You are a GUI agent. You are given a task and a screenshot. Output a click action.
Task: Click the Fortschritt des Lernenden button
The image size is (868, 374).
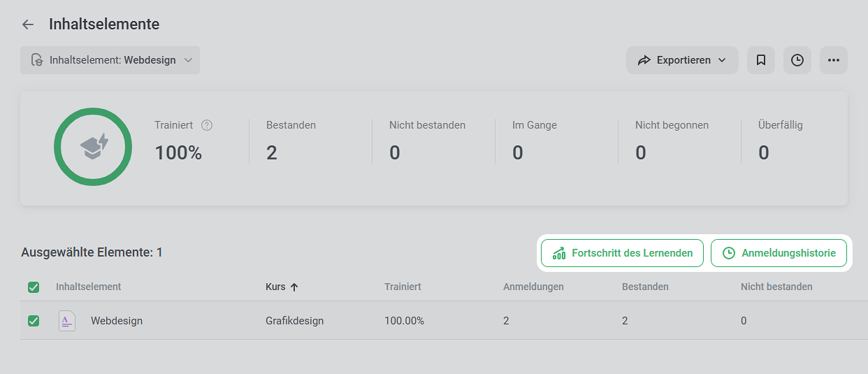click(x=622, y=253)
